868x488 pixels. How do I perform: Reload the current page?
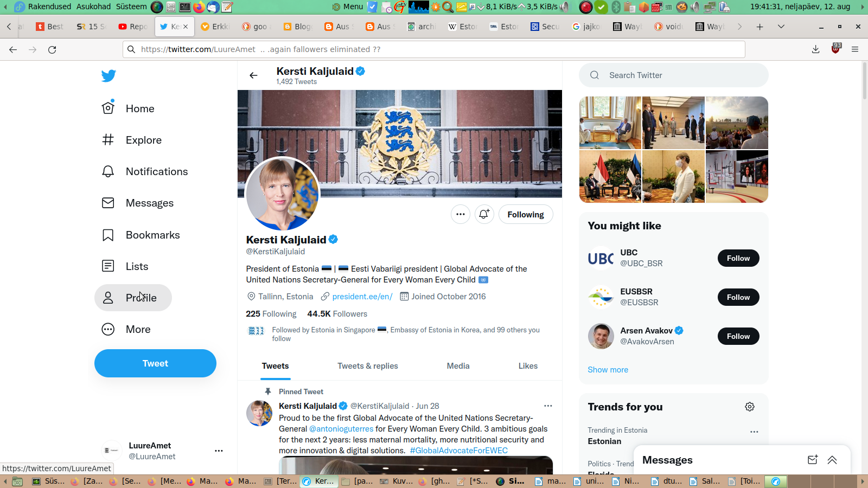52,49
